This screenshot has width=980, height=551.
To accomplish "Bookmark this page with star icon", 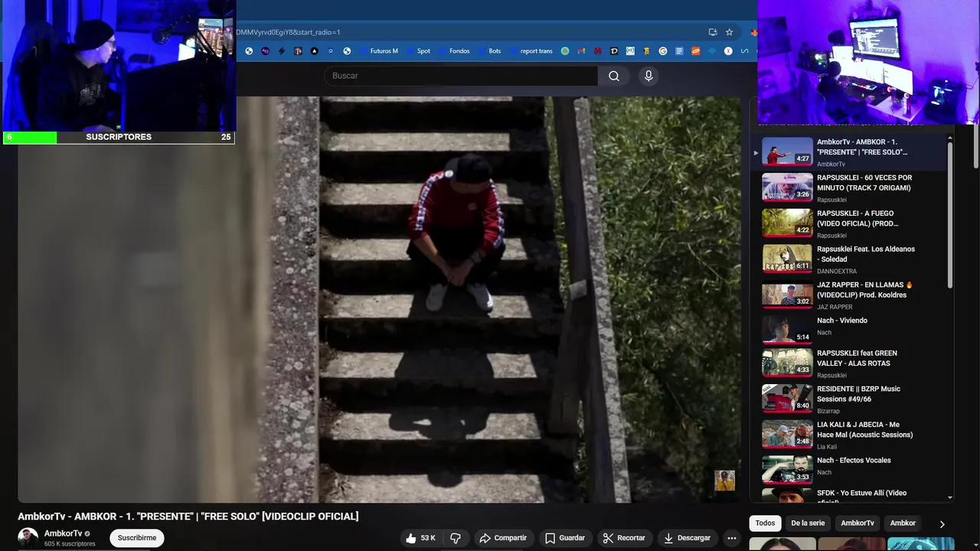I will (x=729, y=32).
